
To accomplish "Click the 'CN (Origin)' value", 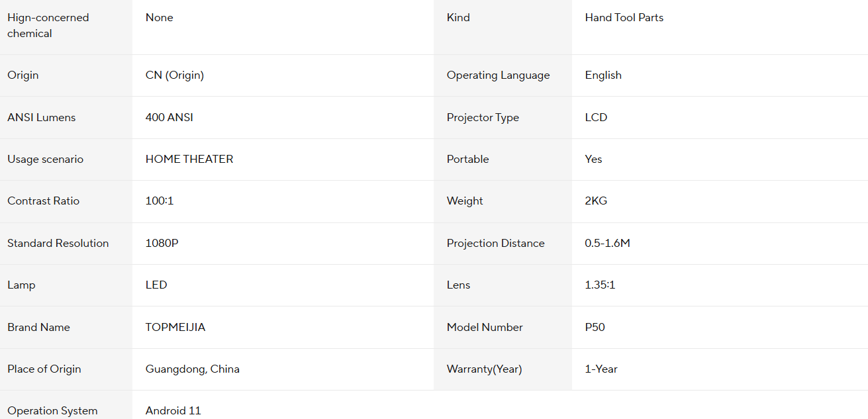I will tap(175, 75).
